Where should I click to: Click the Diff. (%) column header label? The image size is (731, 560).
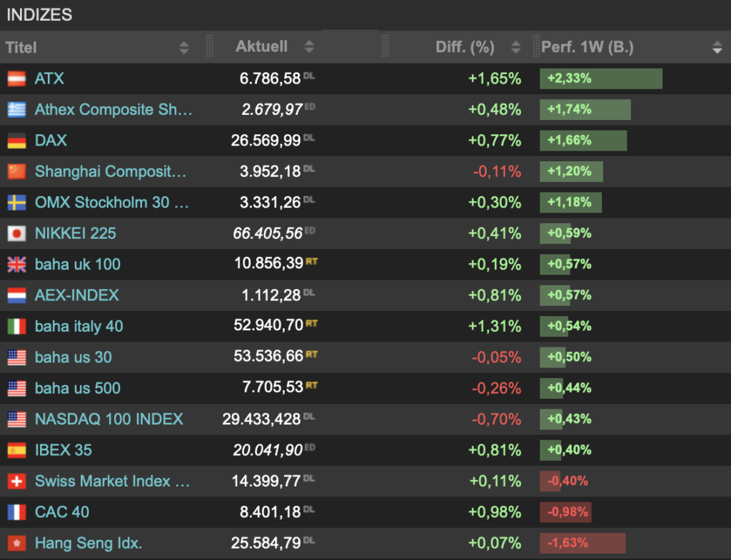(465, 47)
